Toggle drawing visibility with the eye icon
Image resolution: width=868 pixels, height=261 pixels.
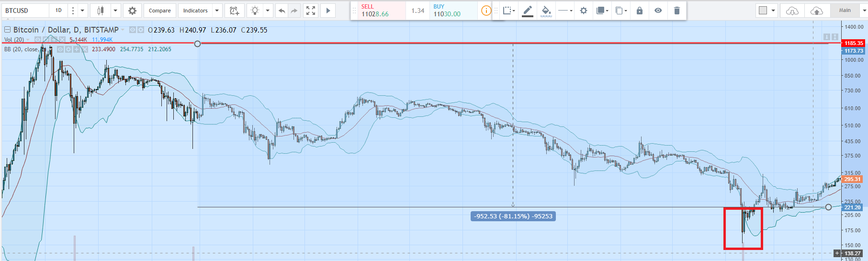tap(658, 11)
